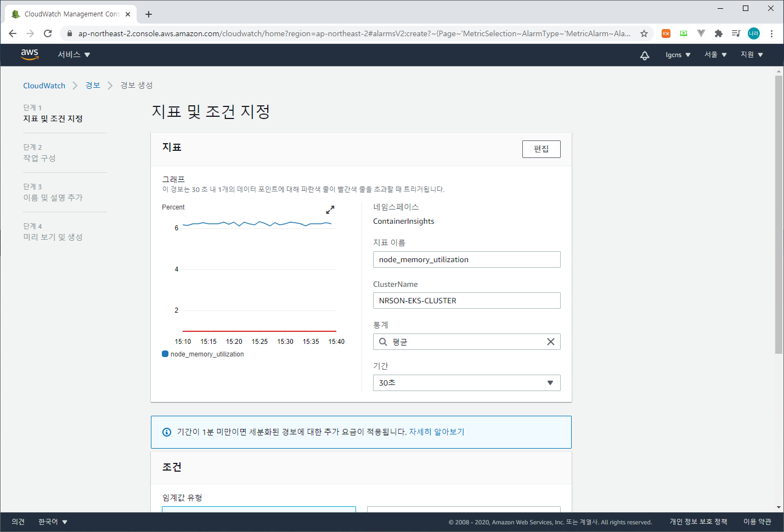
Task: Open the 서울 region dropdown
Action: (716, 55)
